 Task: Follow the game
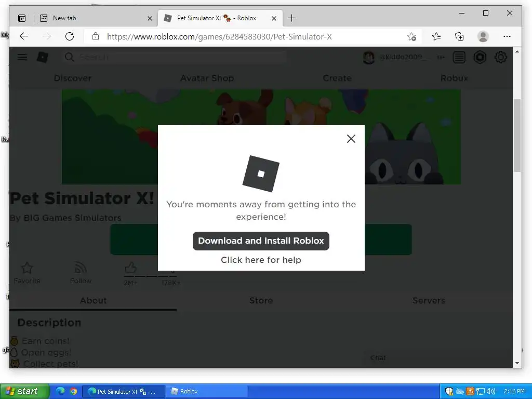81,272
